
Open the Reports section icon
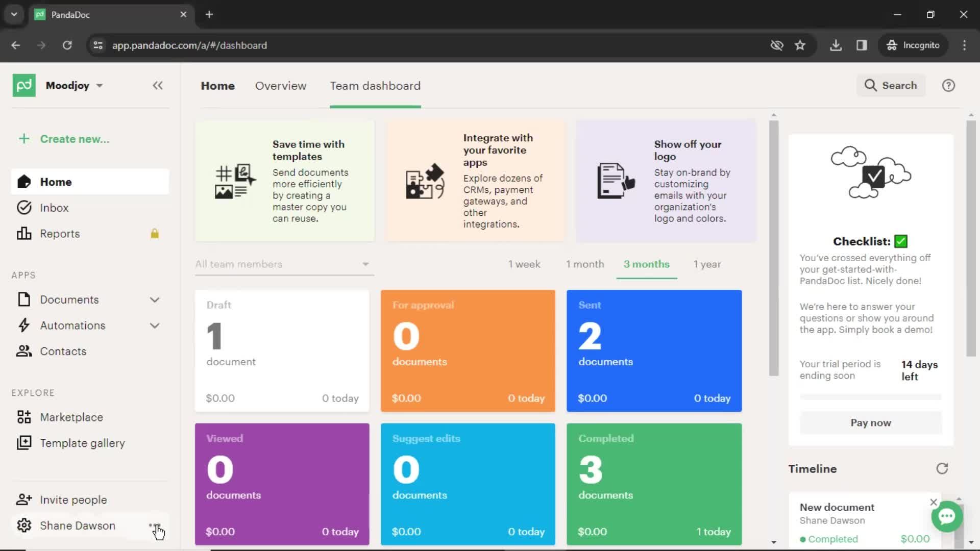tap(23, 234)
